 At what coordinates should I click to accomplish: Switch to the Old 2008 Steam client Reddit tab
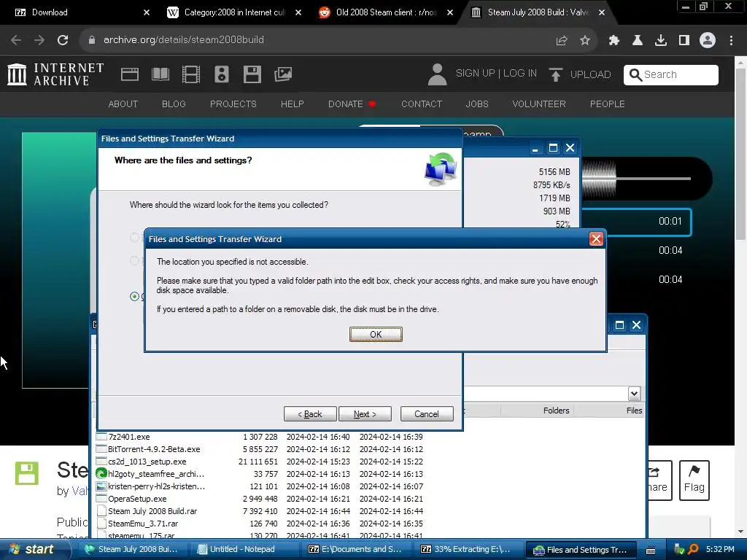(385, 12)
